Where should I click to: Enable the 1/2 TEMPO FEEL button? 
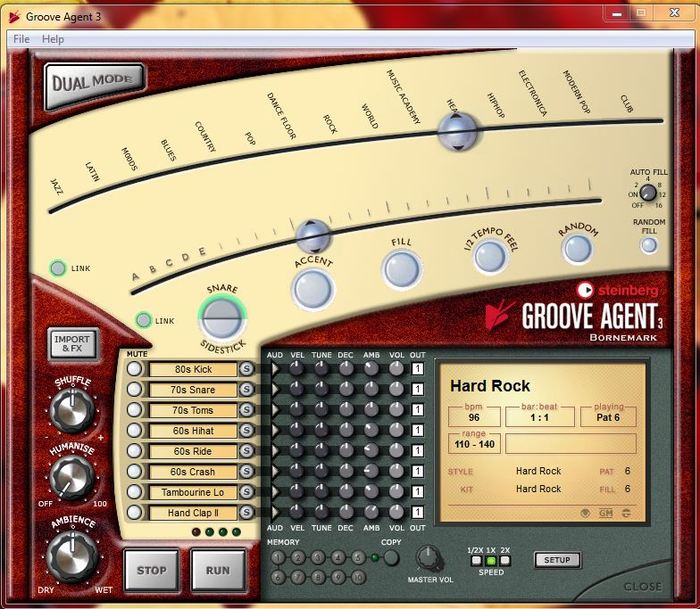pos(490,257)
